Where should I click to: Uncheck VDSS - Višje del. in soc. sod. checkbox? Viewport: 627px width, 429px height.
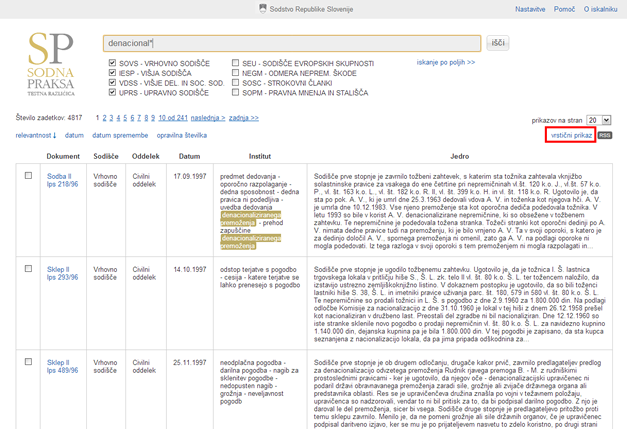112,82
